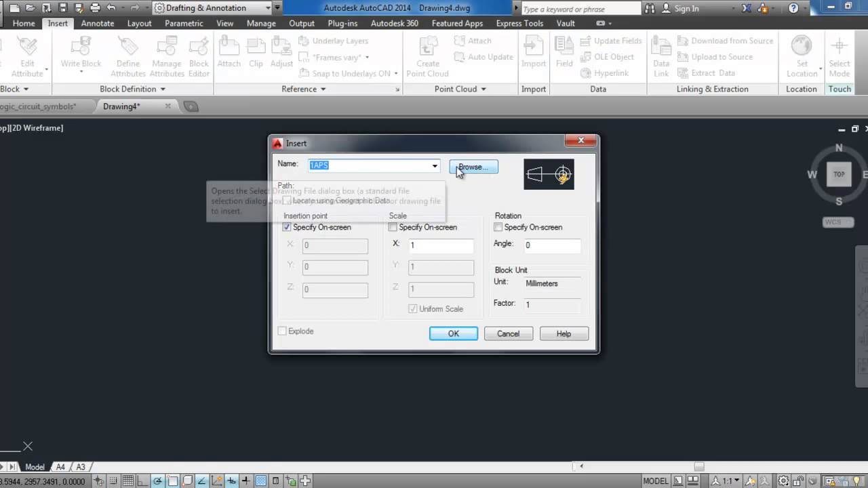Open the annotation scale 1:1 dropdown
This screenshot has height=488, width=868.
730,481
